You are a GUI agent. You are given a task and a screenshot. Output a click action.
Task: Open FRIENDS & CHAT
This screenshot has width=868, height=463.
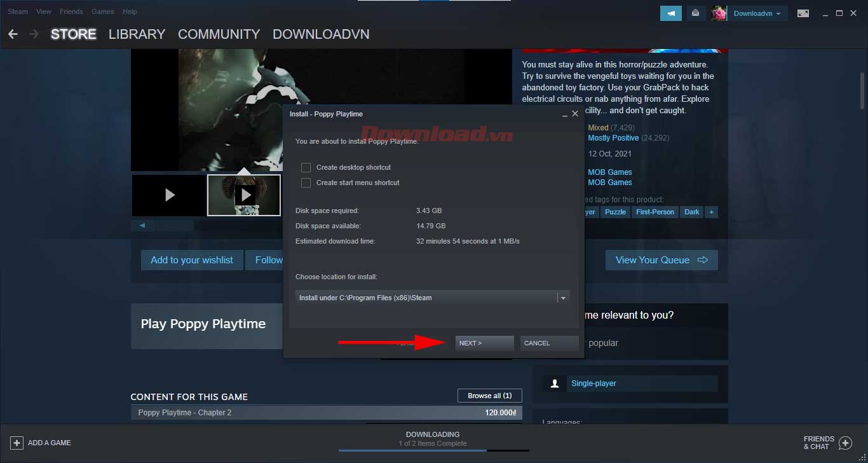coord(818,443)
